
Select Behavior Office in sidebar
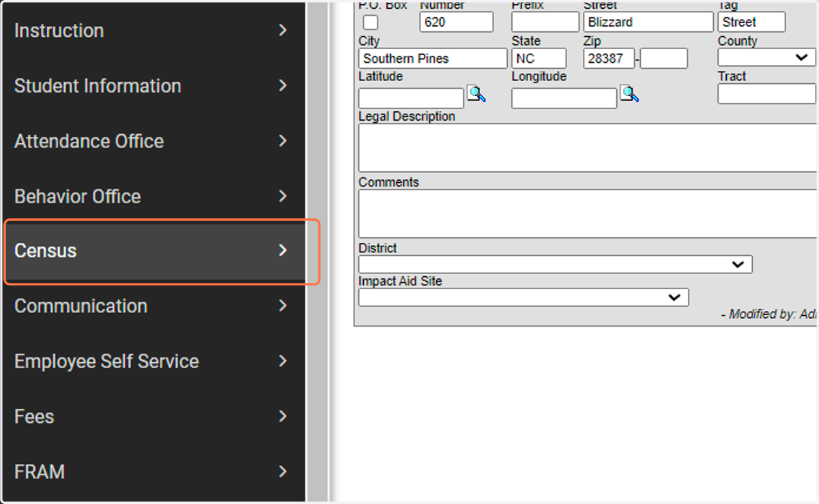(x=153, y=196)
